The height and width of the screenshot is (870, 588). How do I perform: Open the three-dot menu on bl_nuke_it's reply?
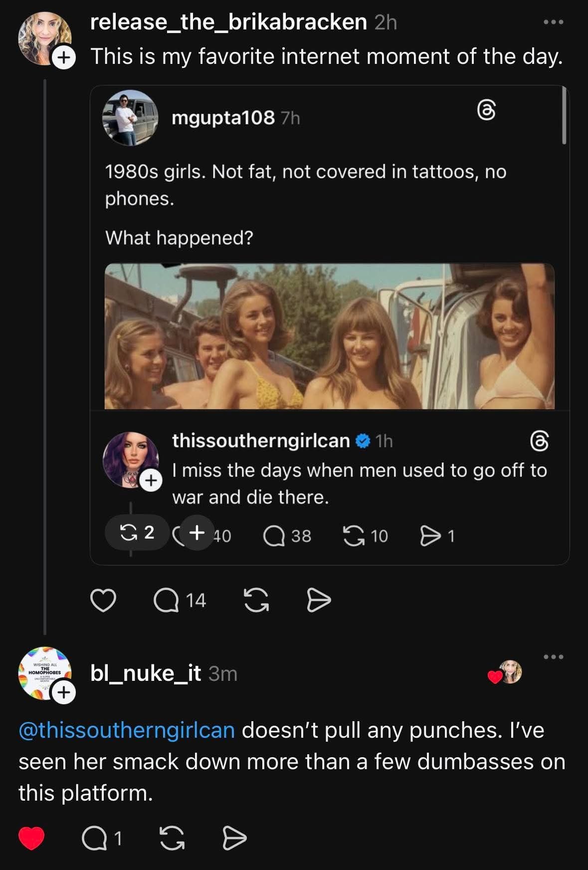click(554, 657)
